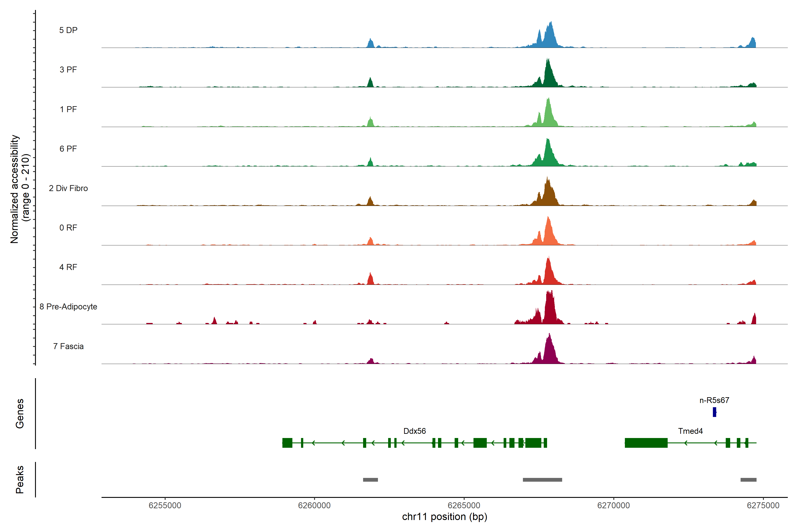Click the 8 Pre-Adipocyte track label
This screenshot has width=798, height=532.
pos(68,307)
